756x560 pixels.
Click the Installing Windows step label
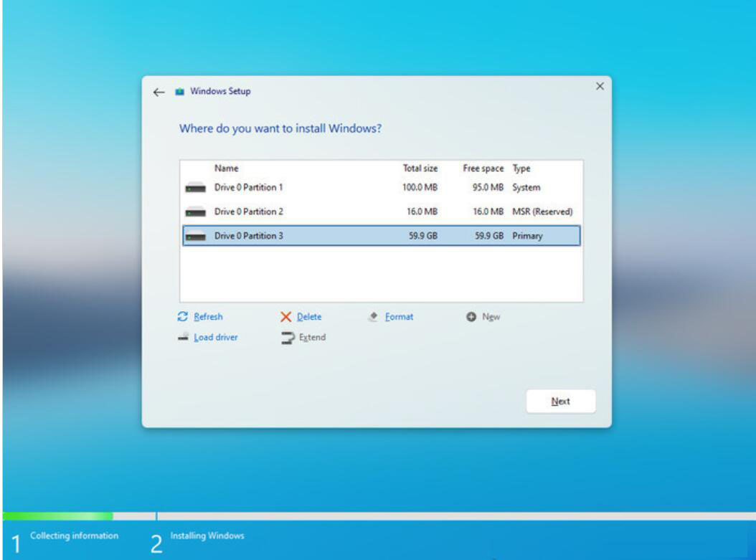208,536
